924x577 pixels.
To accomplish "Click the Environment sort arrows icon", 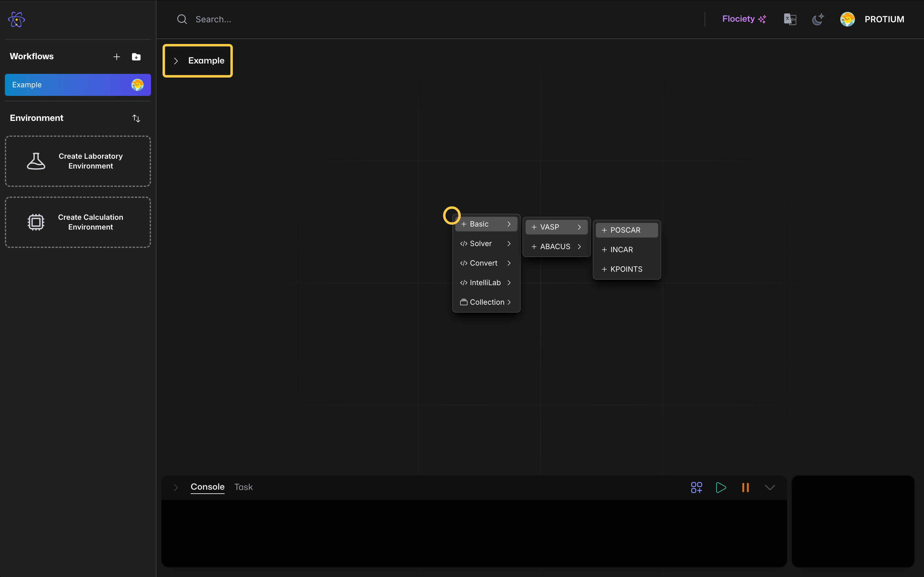I will [136, 118].
